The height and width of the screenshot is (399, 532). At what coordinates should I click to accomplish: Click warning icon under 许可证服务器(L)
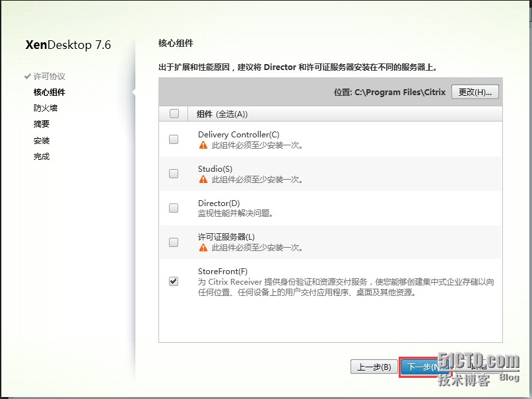(x=203, y=248)
